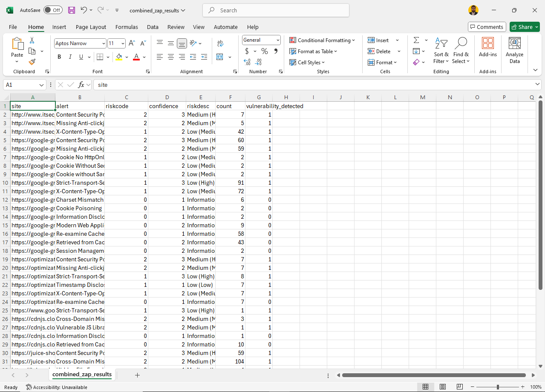
Task: Click in the Search box
Action: click(x=276, y=10)
